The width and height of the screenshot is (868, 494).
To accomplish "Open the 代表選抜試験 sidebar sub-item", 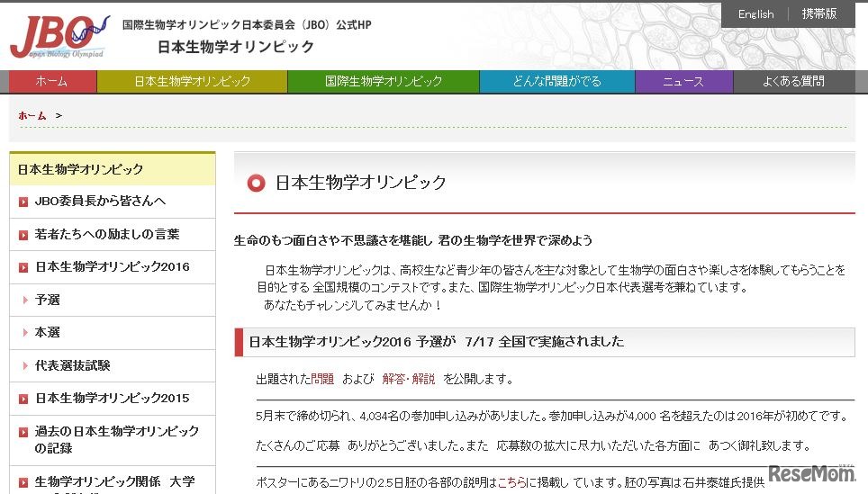I will click(x=73, y=365).
